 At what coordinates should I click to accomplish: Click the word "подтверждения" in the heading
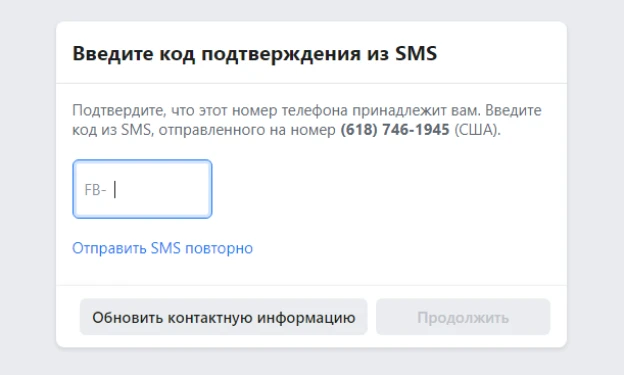pos(281,55)
